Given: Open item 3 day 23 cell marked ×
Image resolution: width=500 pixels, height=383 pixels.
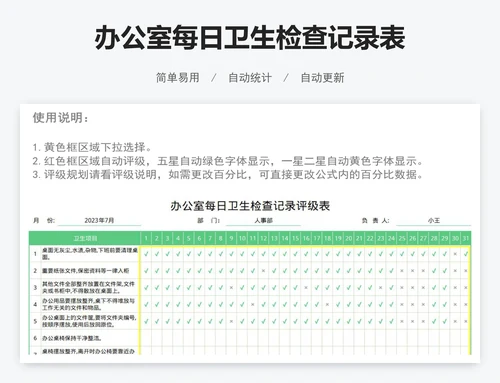Looking at the screenshot, I should [381, 287].
